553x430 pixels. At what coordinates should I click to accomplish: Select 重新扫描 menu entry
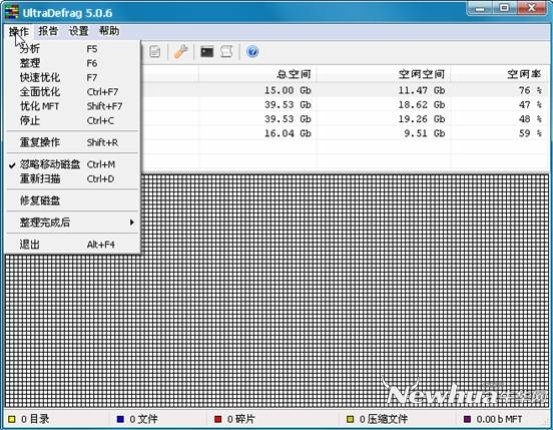tap(73, 179)
